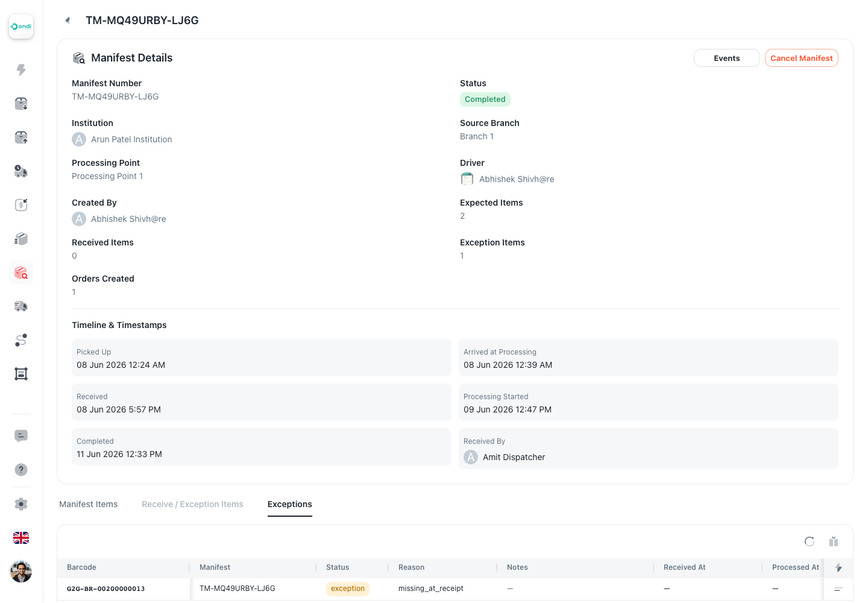Open the chat message sidebar icon
This screenshot has width=868, height=603.
pos(21,436)
